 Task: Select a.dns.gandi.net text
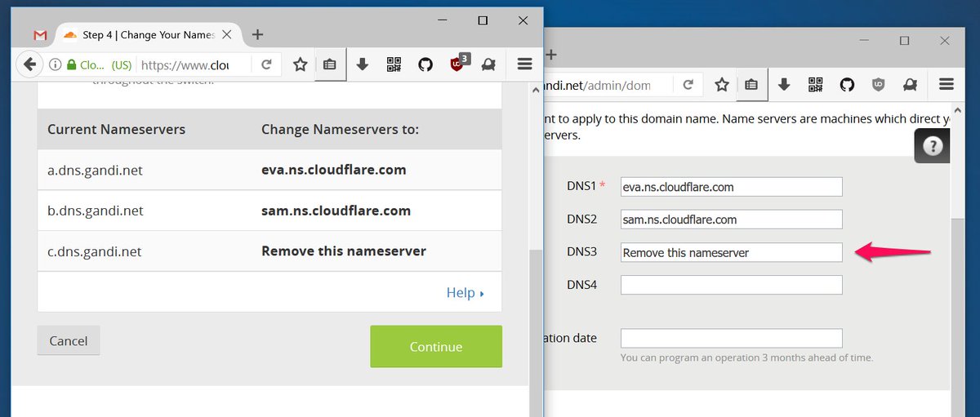click(96, 170)
